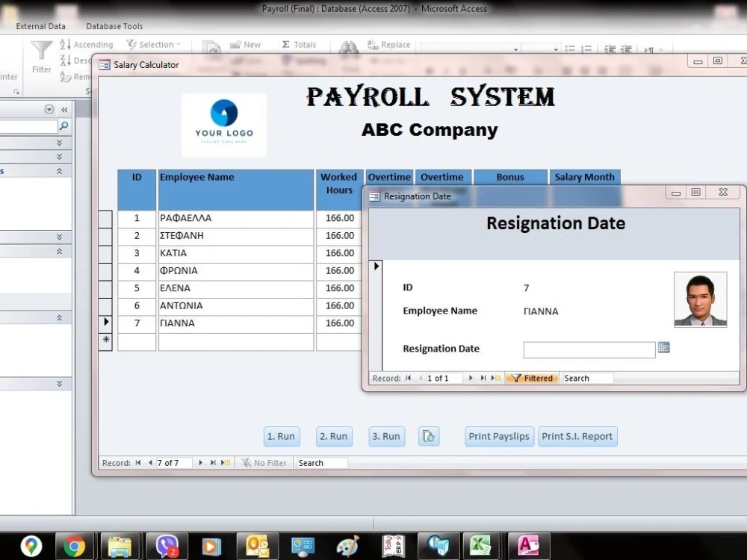Open Find with the binoculars icon
The image size is (747, 560).
click(x=349, y=46)
